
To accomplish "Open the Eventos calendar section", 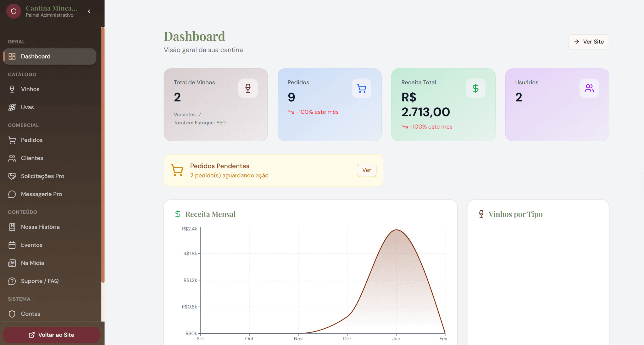I will [31, 245].
